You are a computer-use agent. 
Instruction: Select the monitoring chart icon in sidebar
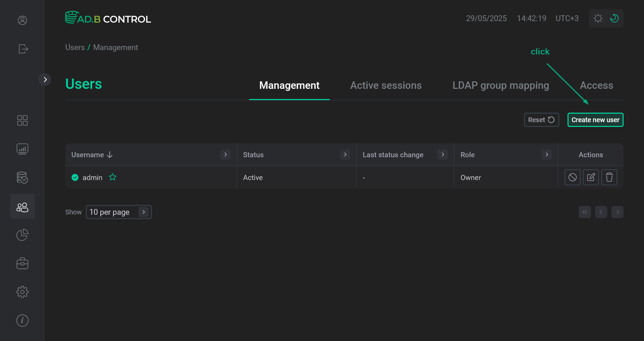(x=22, y=149)
